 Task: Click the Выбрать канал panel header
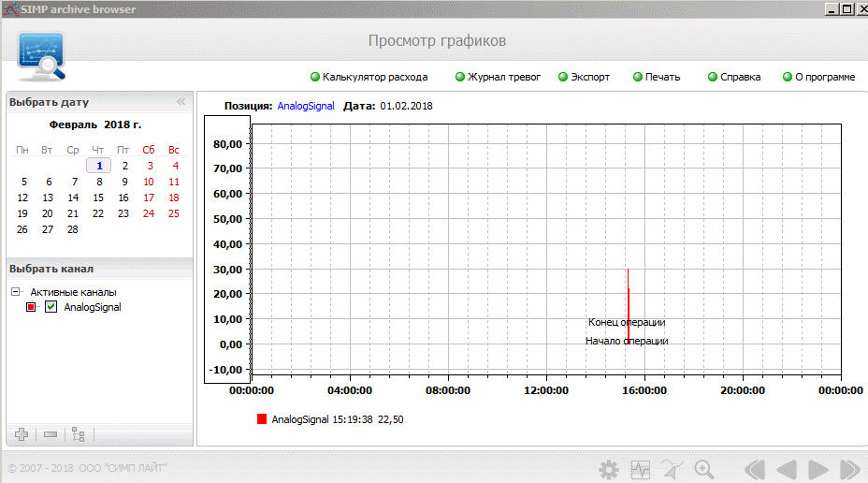(x=51, y=269)
